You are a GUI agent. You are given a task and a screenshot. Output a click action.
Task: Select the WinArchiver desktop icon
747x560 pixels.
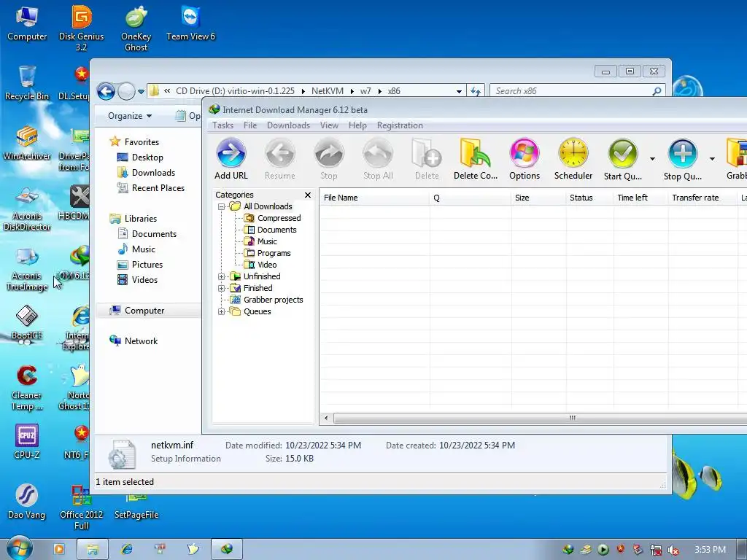27,142
